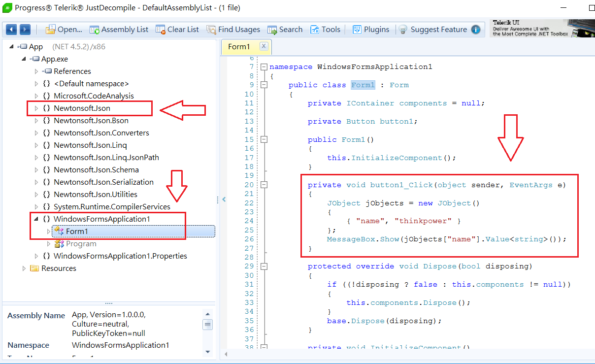Expand the Newtonsoft.Json.Linq namespace
Image resolution: width=595 pixels, height=364 pixels.
click(36, 145)
